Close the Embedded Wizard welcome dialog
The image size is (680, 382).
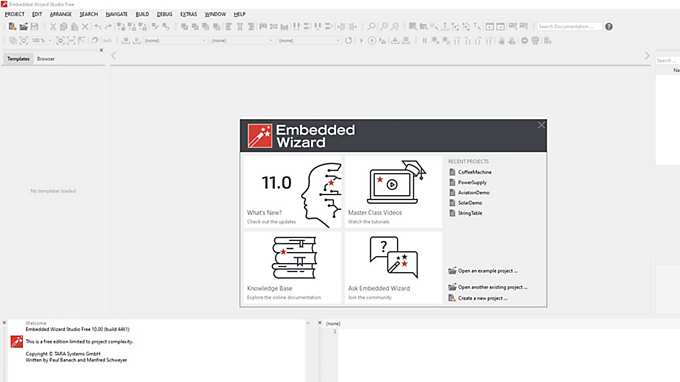point(541,125)
